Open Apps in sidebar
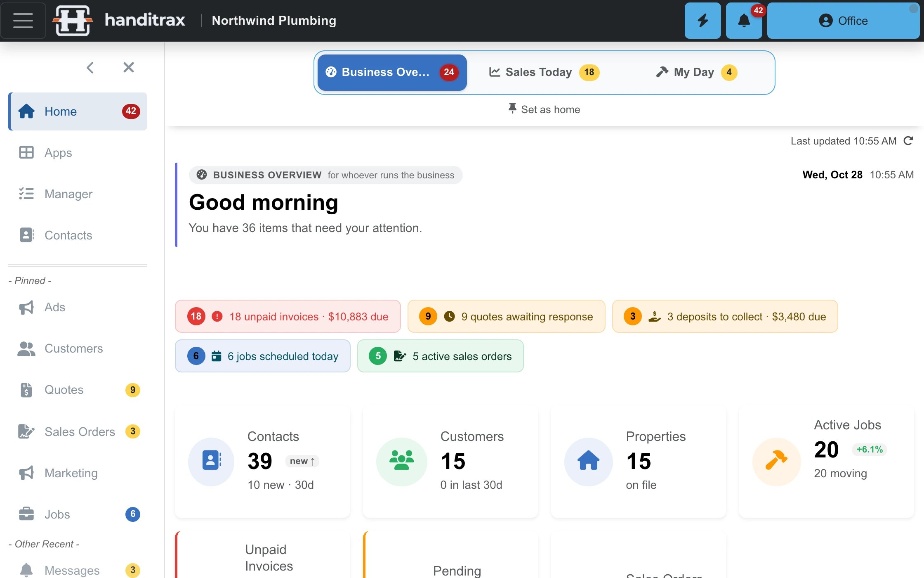924x578 pixels. pyautogui.click(x=78, y=153)
